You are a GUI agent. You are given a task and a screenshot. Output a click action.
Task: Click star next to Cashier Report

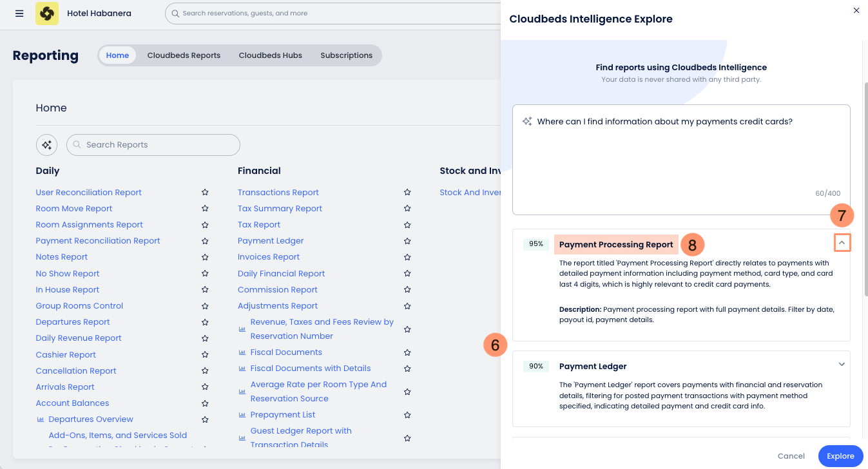pyautogui.click(x=205, y=355)
